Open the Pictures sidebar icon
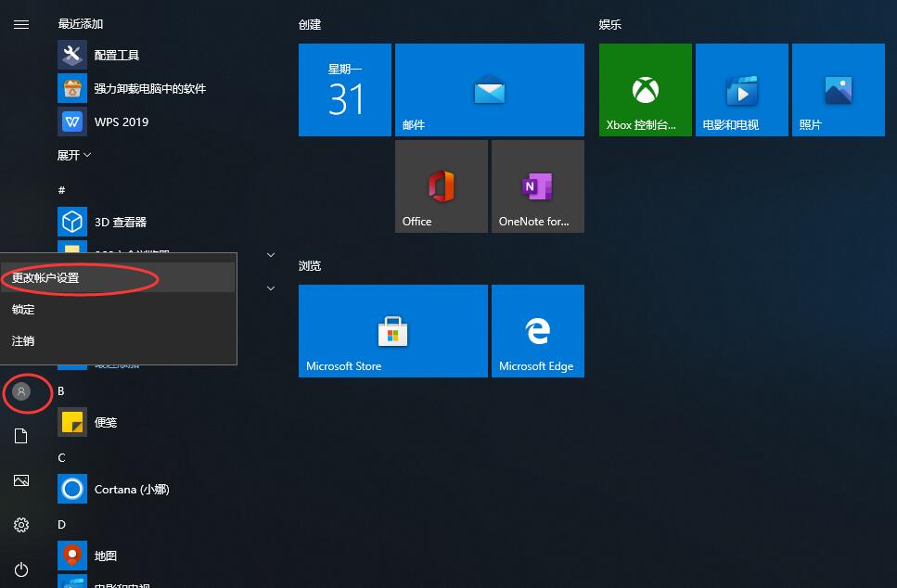The width and height of the screenshot is (897, 588). coord(21,480)
